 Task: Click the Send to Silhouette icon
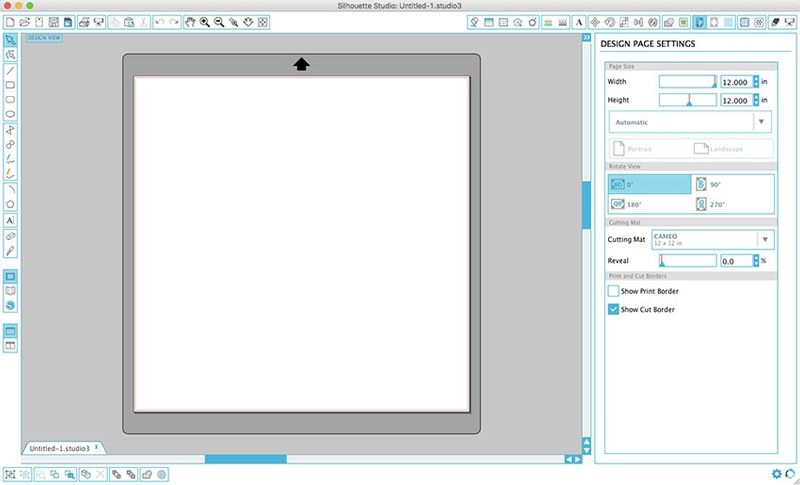coord(789,22)
